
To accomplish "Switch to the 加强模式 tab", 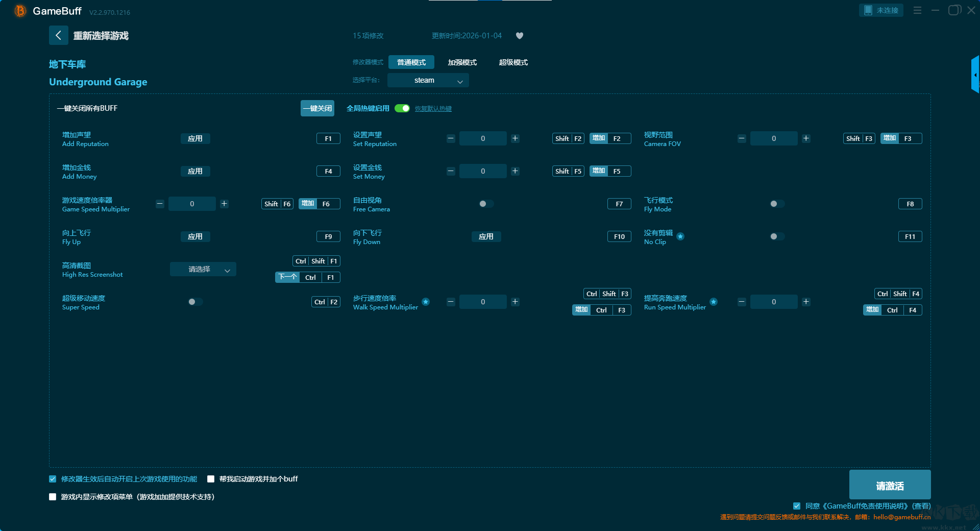I will tap(462, 62).
